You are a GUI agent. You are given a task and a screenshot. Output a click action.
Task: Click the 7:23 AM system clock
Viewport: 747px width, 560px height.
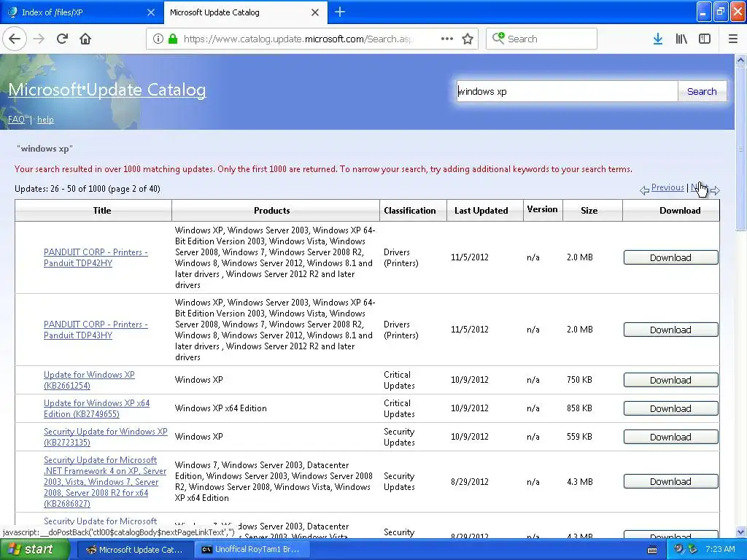pyautogui.click(x=720, y=550)
